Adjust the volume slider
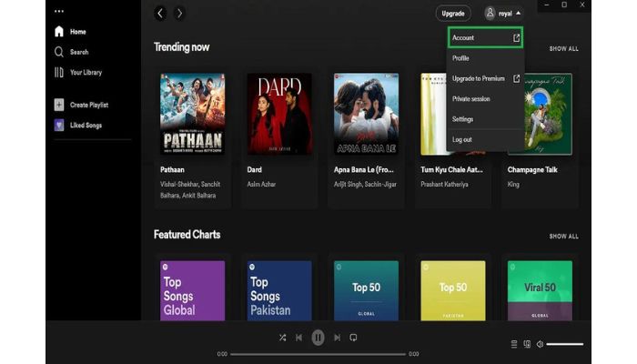Image resolution: width=637 pixels, height=364 pixels. click(x=565, y=344)
